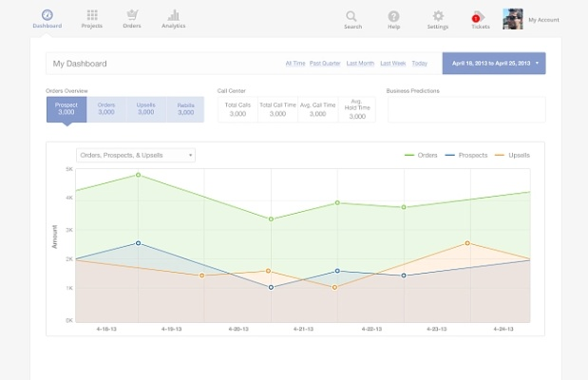Open the Orders basket icon

132,15
